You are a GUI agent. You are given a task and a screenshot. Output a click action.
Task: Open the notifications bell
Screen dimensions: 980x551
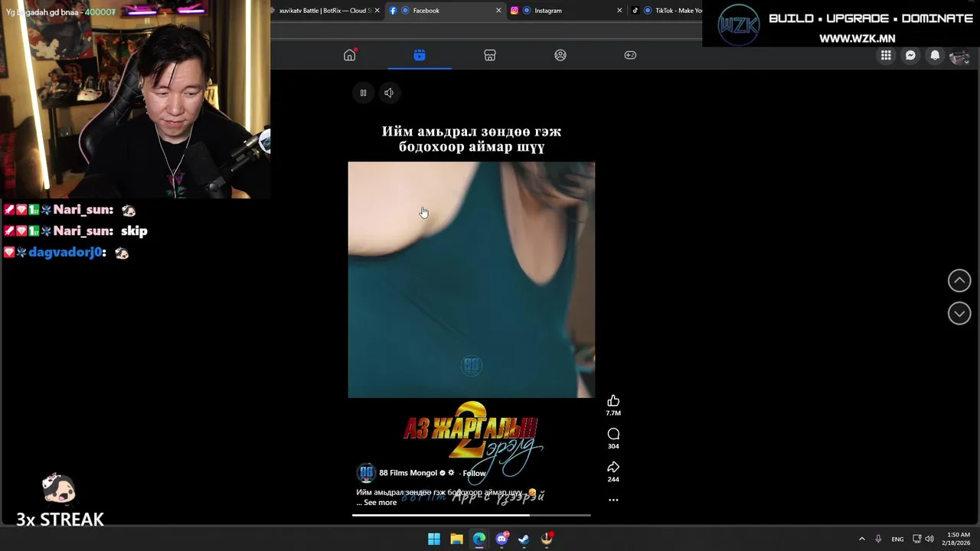[935, 55]
